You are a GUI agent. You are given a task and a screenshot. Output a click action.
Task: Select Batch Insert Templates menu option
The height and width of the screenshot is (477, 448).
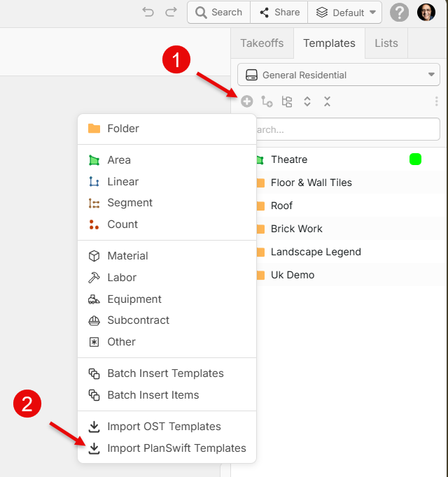click(x=167, y=373)
